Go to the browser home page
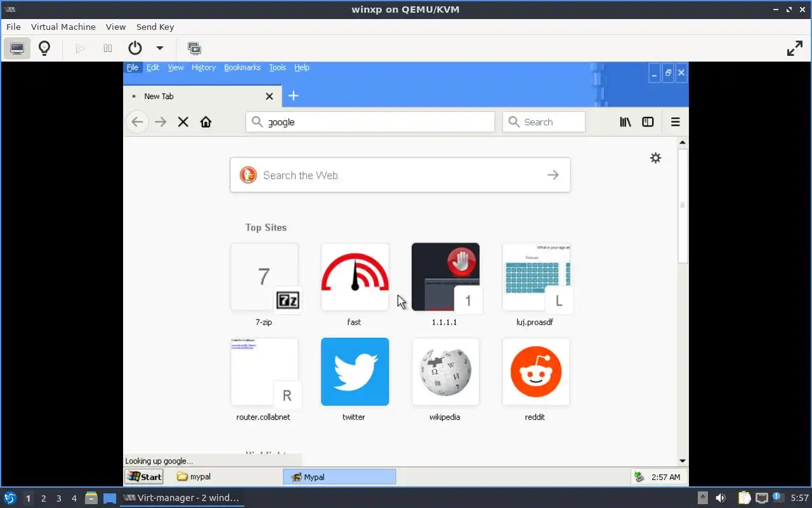Image resolution: width=812 pixels, height=508 pixels. coord(206,122)
